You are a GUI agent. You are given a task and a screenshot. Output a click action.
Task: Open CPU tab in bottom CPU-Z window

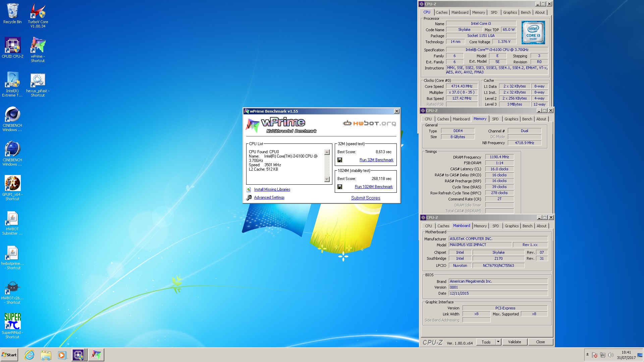[x=428, y=226]
